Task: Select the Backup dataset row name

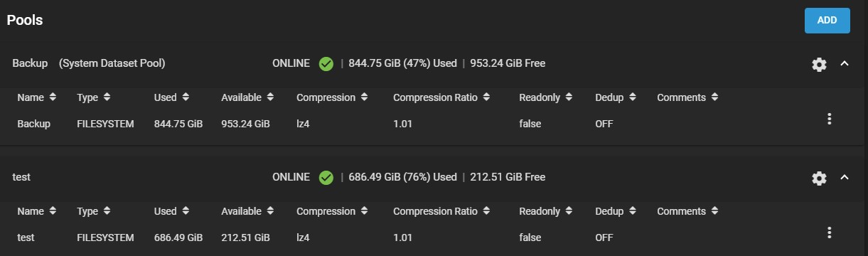Action: tap(33, 124)
